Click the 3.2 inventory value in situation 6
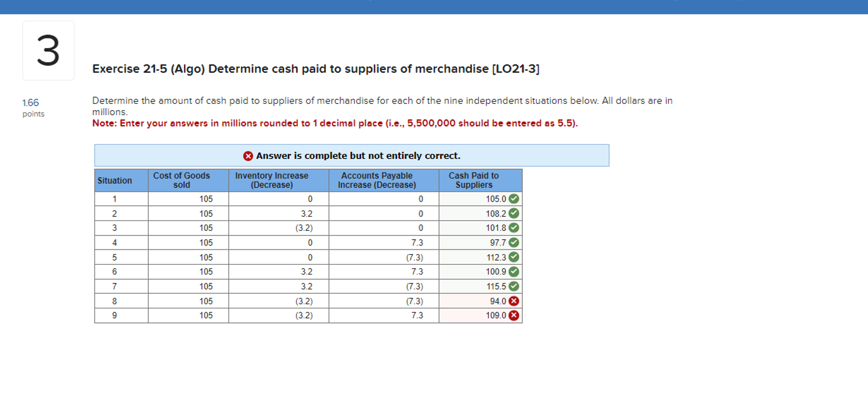This screenshot has height=413, width=868. click(x=306, y=272)
